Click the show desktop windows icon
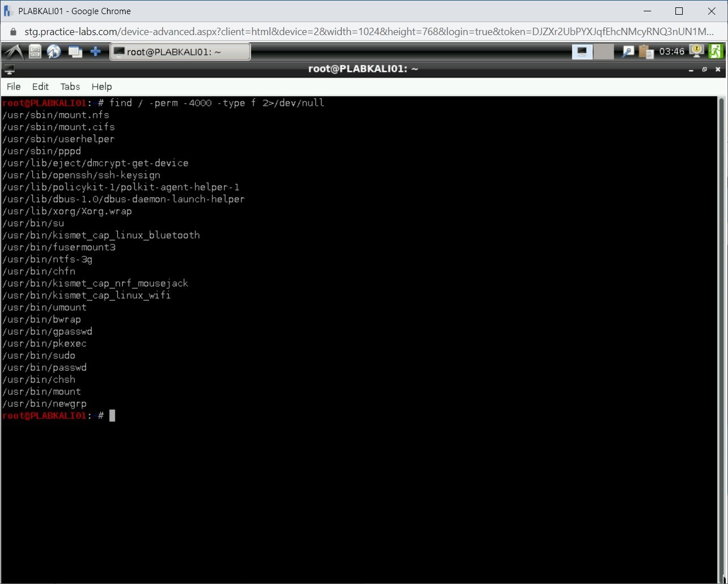 75,52
